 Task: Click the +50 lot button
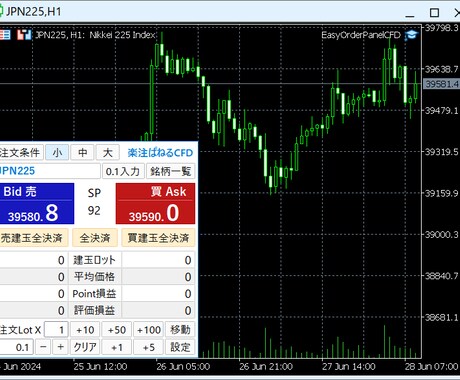(117, 330)
